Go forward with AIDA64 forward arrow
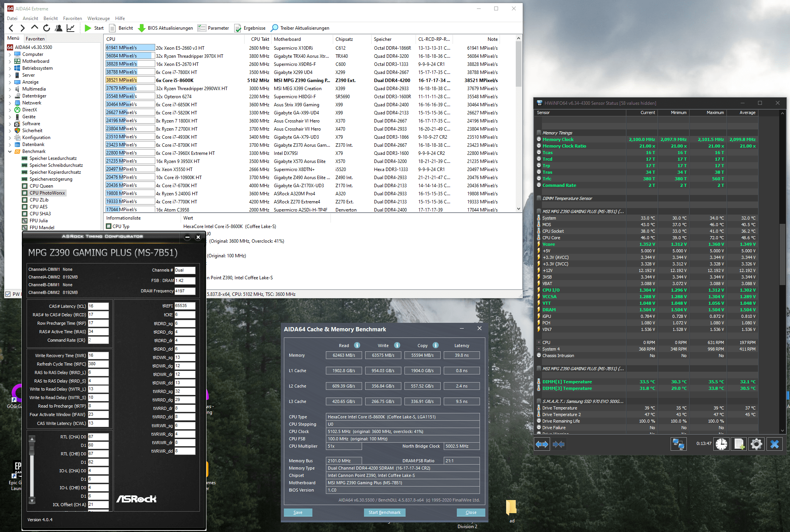Viewport: 790px width, 532px height. coord(22,28)
